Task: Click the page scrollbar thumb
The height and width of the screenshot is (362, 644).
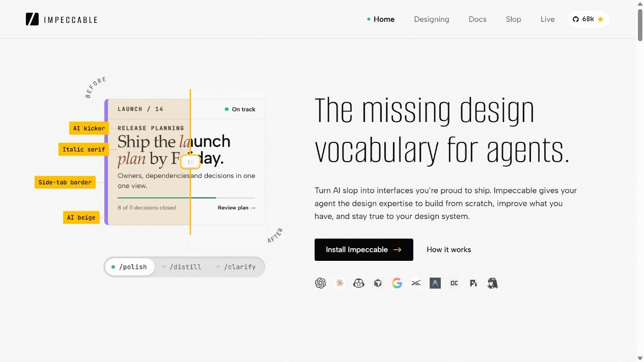Action: pyautogui.click(x=640, y=24)
